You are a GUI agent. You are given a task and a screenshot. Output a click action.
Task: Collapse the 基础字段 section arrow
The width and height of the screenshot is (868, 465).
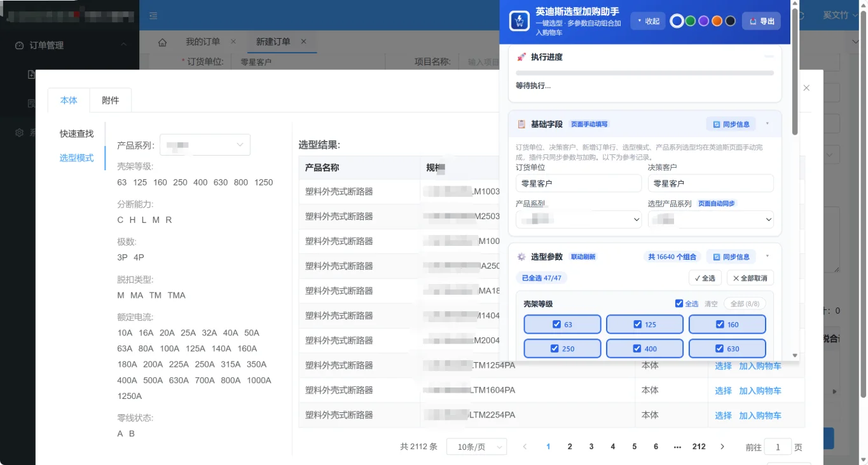[x=768, y=124]
